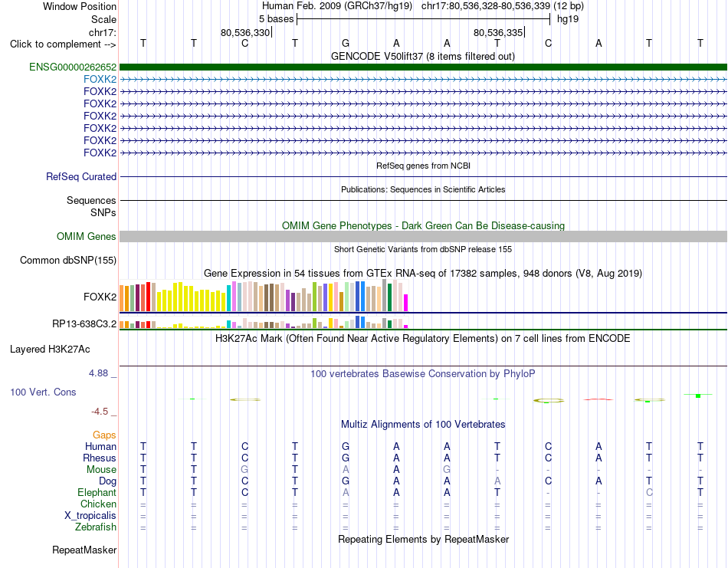Image resolution: width=728 pixels, height=568 pixels.
Task: Click the -4.5 lower scale value
Action: point(100,412)
